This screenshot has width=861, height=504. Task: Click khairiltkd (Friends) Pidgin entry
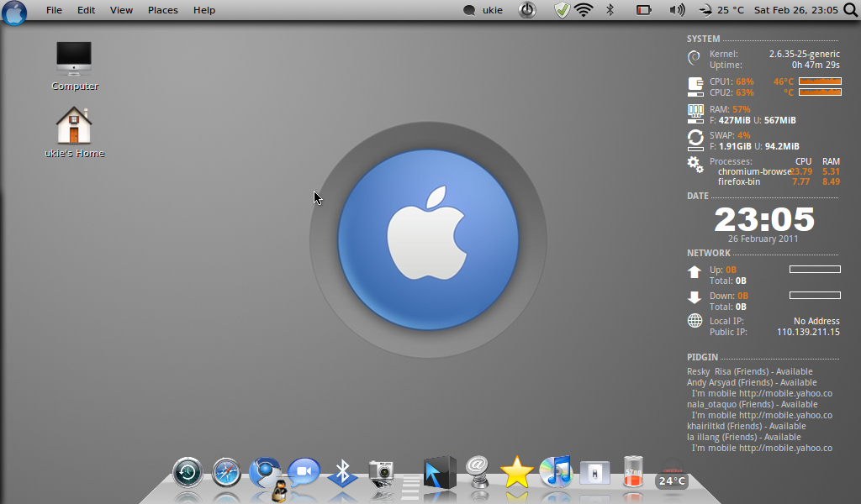(x=747, y=426)
